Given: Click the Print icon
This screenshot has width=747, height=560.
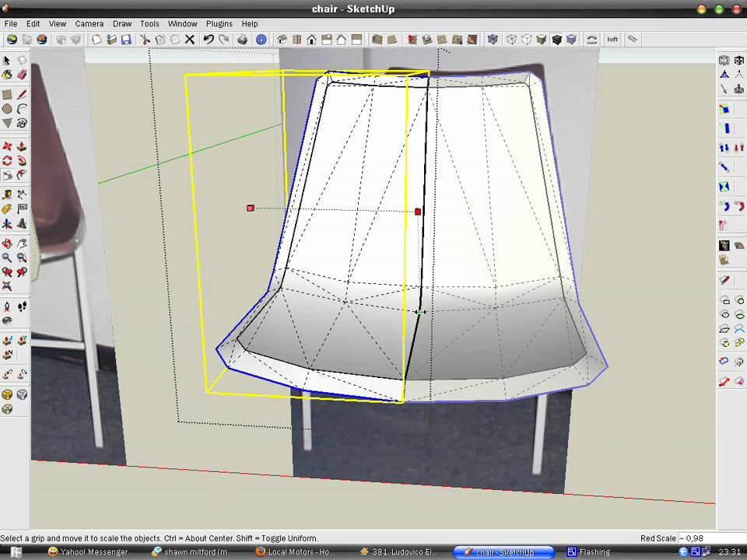Looking at the screenshot, I should pos(242,40).
